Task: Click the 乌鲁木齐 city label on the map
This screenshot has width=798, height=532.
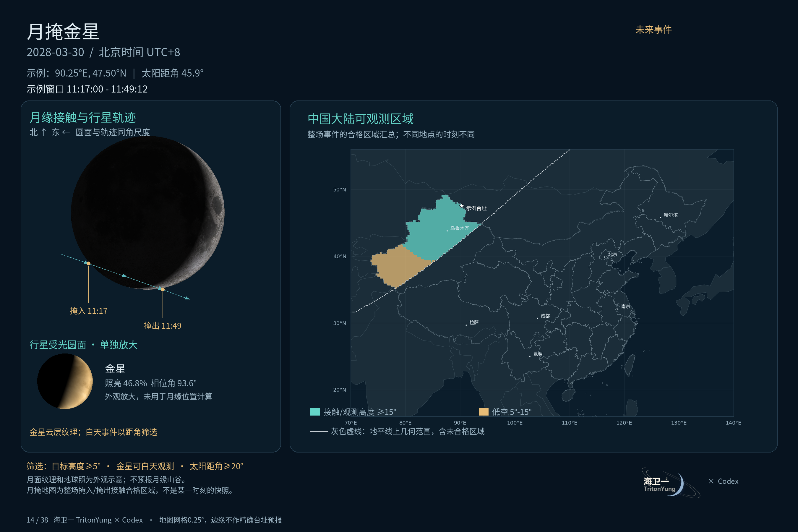Action: (460, 228)
